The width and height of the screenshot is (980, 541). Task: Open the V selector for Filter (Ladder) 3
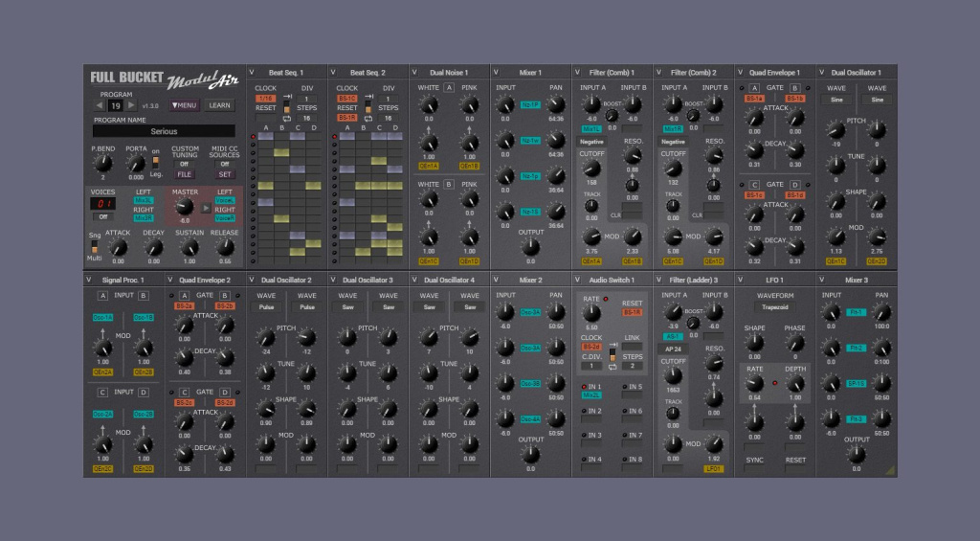[658, 280]
